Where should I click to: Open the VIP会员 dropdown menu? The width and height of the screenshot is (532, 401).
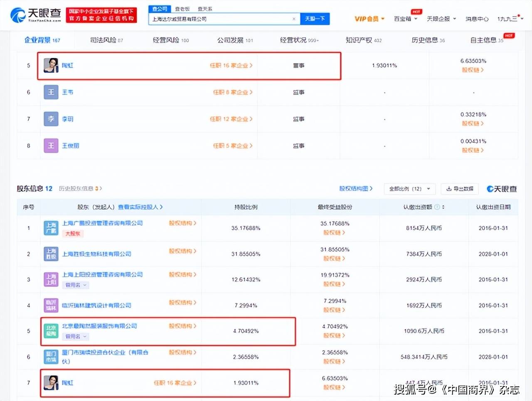pyautogui.click(x=369, y=19)
